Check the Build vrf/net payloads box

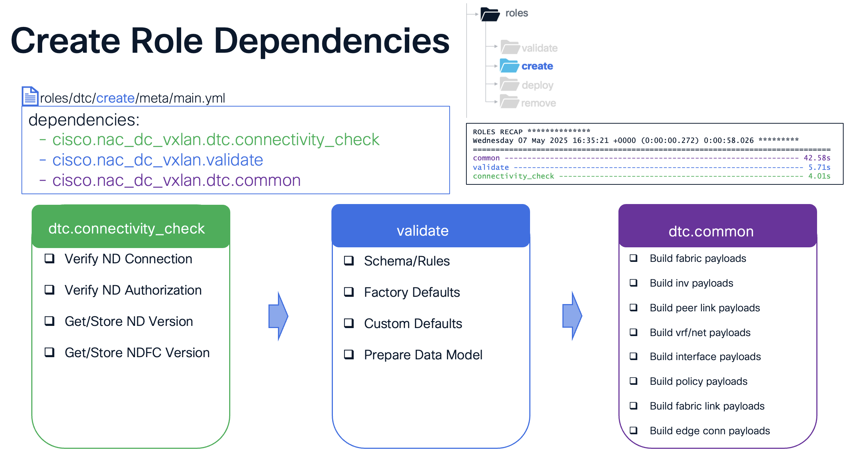(x=633, y=332)
